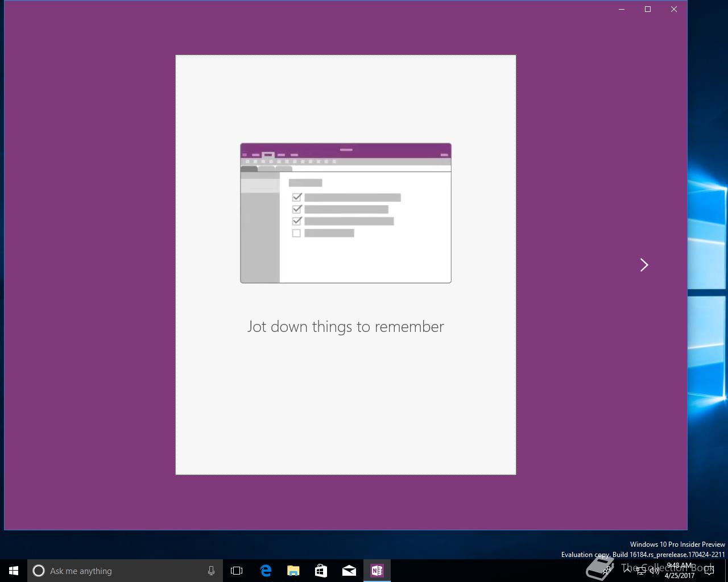Image resolution: width=728 pixels, height=582 pixels.
Task: Click the Cortana circle icon
Action: (x=39, y=571)
